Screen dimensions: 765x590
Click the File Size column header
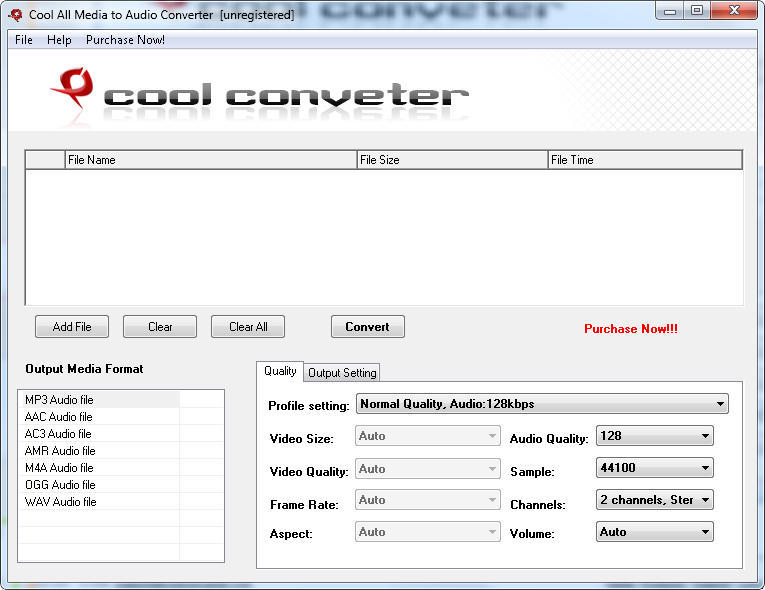click(x=452, y=160)
